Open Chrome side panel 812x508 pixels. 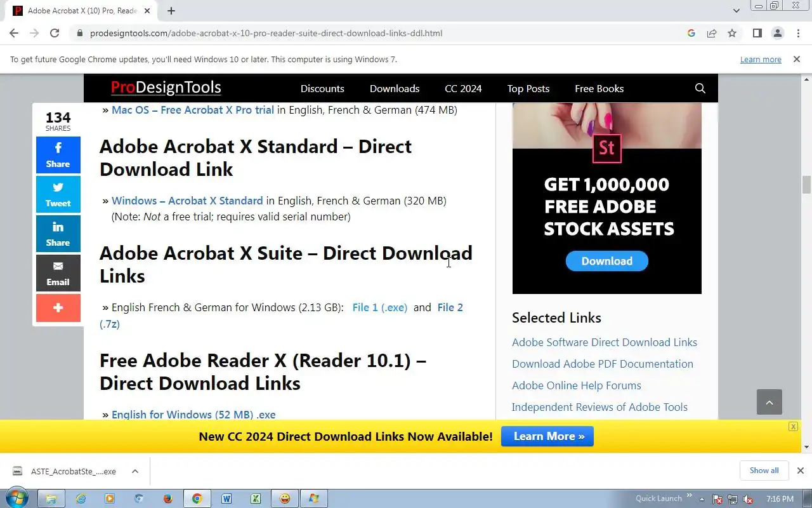coord(757,33)
